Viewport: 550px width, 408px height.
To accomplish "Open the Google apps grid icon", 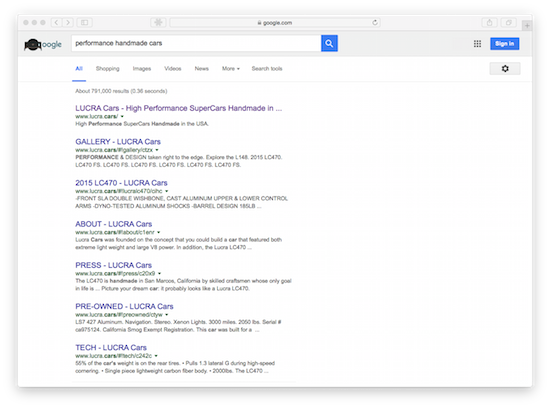I will (477, 44).
